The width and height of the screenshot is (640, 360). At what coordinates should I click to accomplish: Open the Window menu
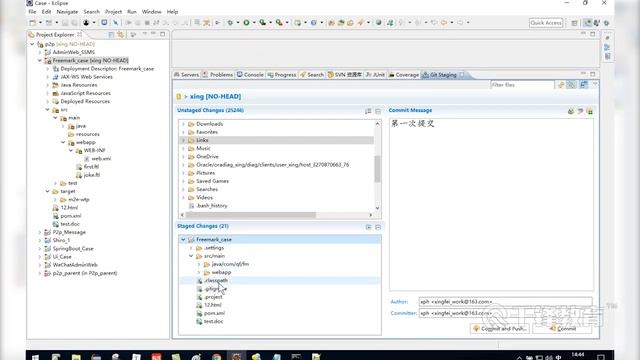click(x=151, y=12)
